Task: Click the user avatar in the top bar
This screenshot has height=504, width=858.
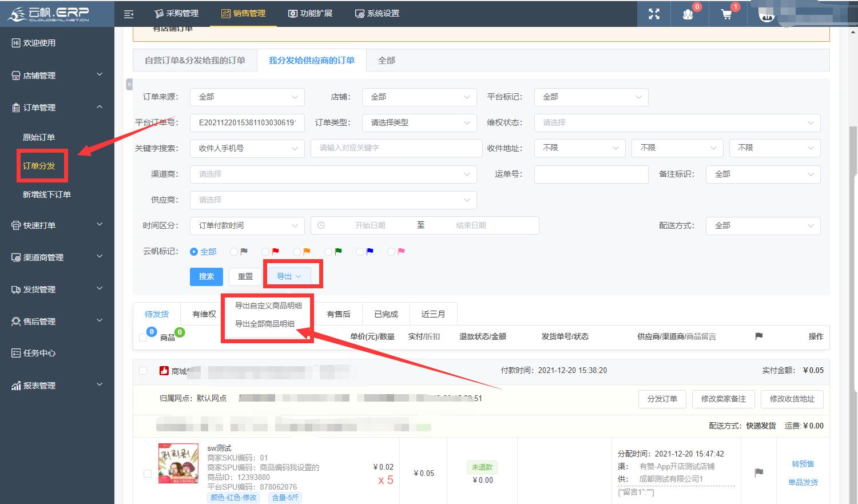Action: pyautogui.click(x=766, y=15)
